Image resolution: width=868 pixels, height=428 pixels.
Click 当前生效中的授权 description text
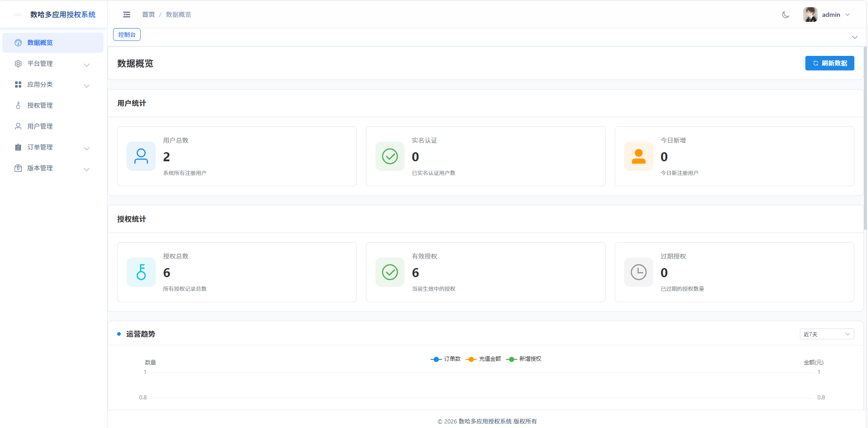point(434,289)
